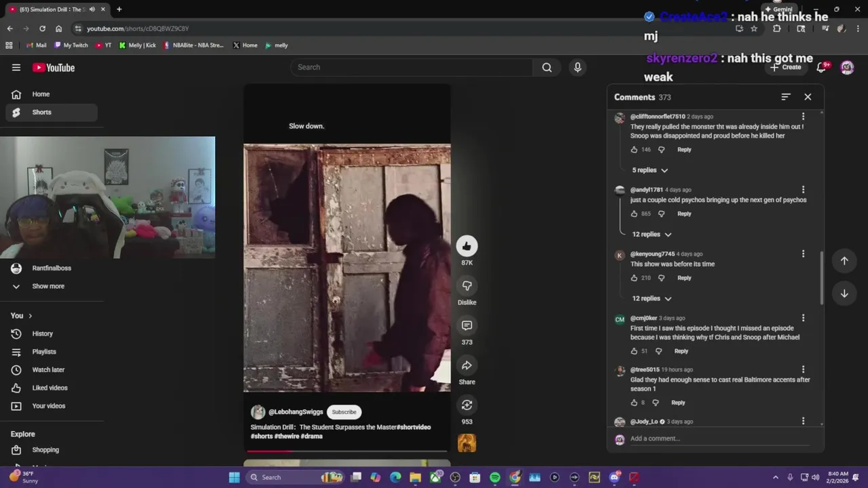Open more options for @cmj0ker comment
This screenshot has height=488, width=868.
click(x=803, y=318)
